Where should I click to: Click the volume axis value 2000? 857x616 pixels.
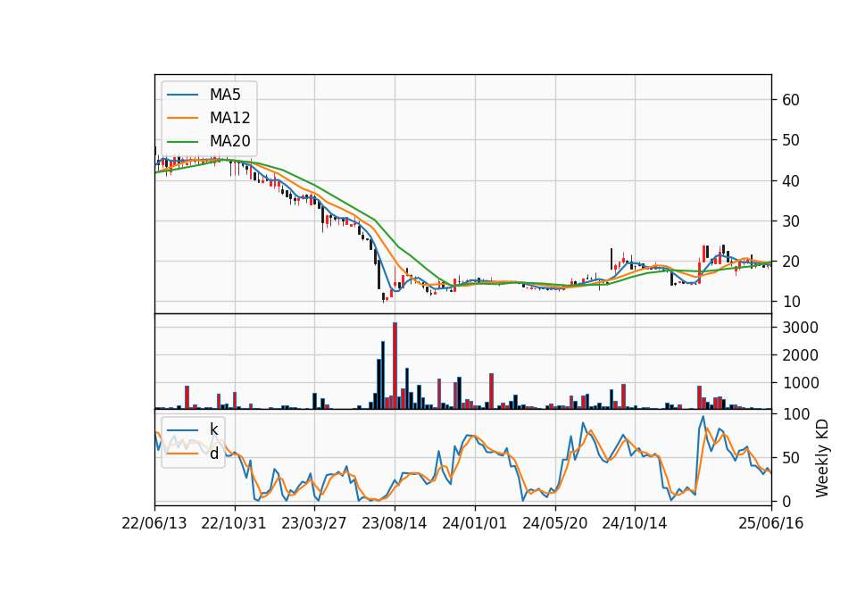click(x=801, y=355)
